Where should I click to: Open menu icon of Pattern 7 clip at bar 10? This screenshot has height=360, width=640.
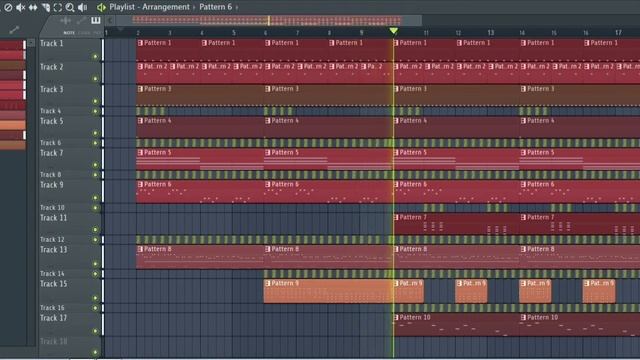[x=396, y=218]
